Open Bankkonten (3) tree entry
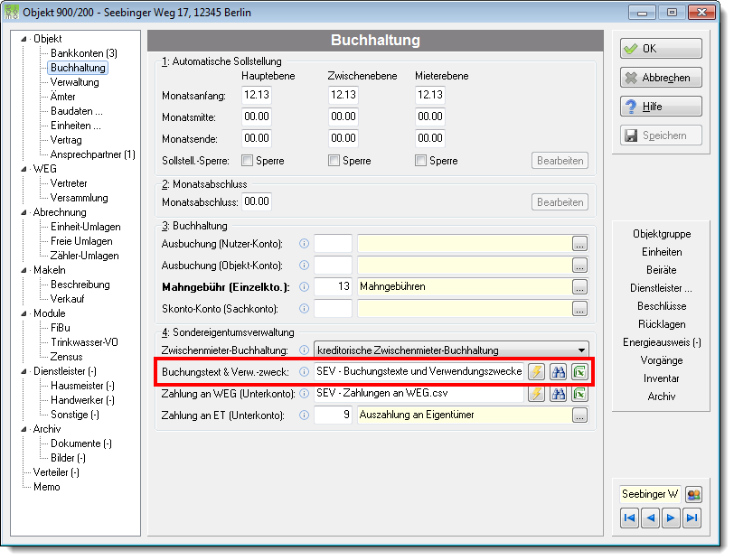 point(84,53)
